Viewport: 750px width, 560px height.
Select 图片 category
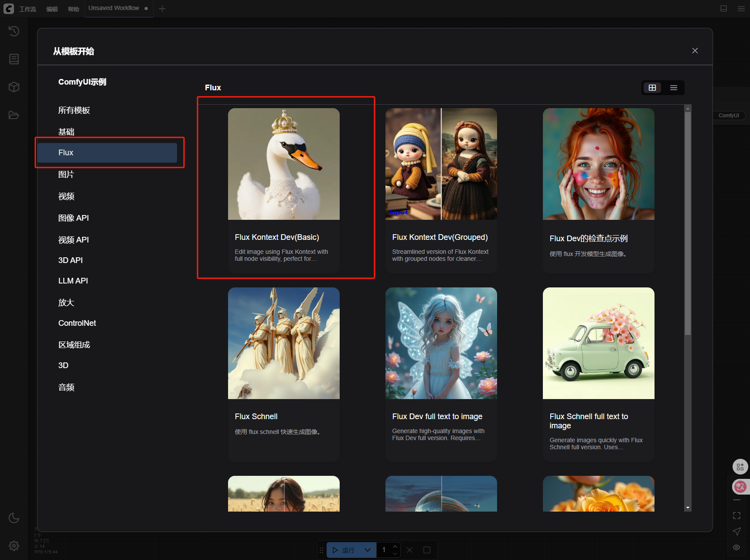107,174
